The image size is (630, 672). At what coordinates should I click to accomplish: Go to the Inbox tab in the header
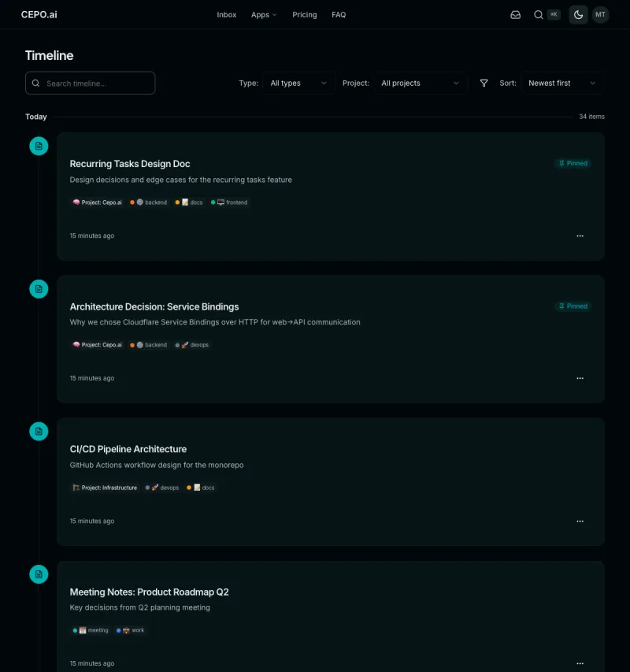(x=227, y=14)
